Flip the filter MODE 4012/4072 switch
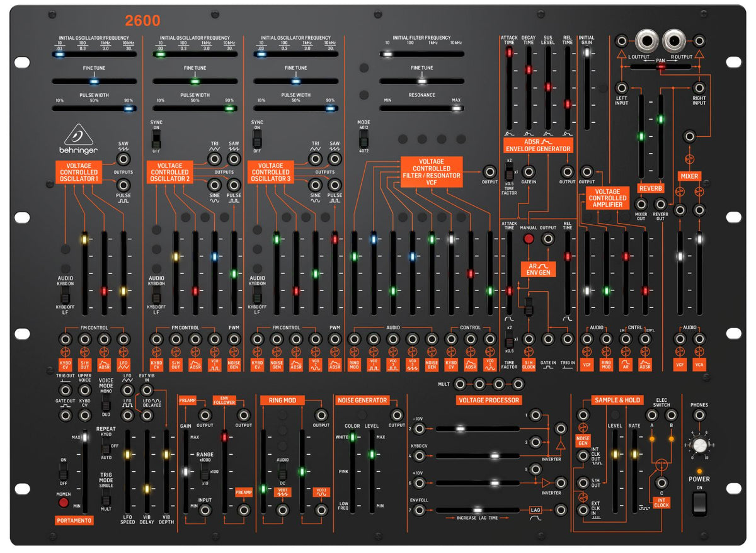The width and height of the screenshot is (756, 553). tap(364, 139)
